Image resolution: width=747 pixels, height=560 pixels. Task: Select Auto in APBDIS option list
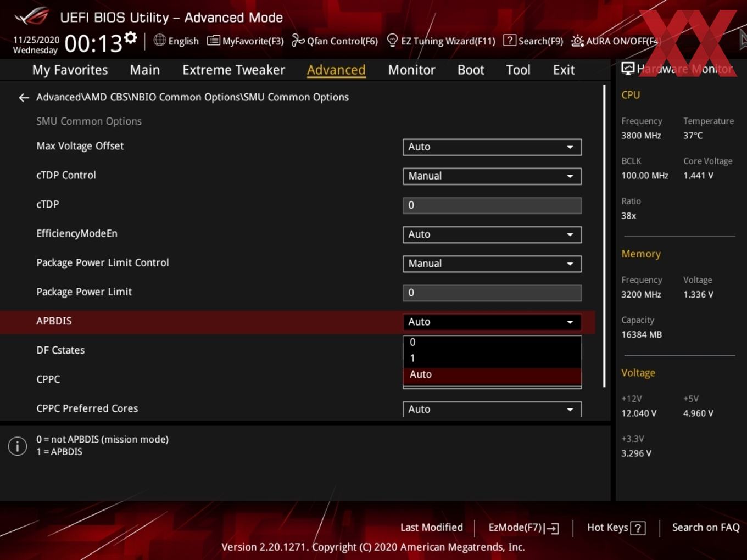tap(492, 374)
